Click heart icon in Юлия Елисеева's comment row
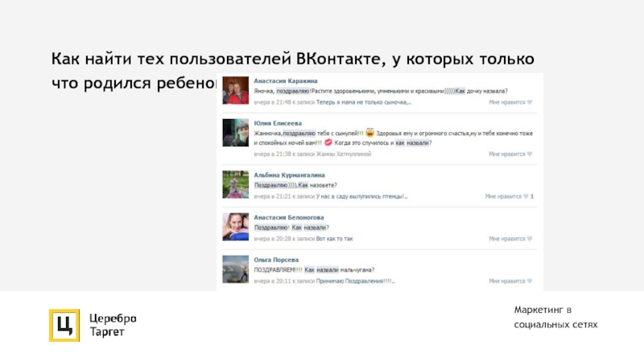Image resolution: width=644 pixels, height=362 pixels. click(x=530, y=154)
